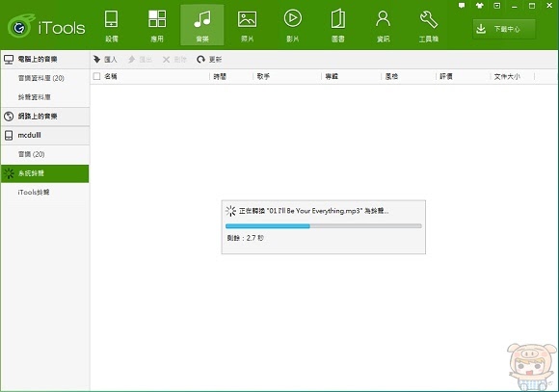Sort by the Time column header
Viewport: 559px width, 392px height.
point(220,76)
